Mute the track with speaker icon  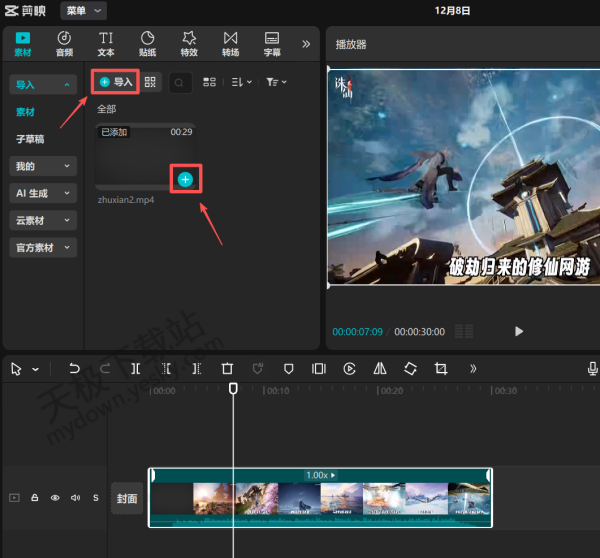coord(75,497)
